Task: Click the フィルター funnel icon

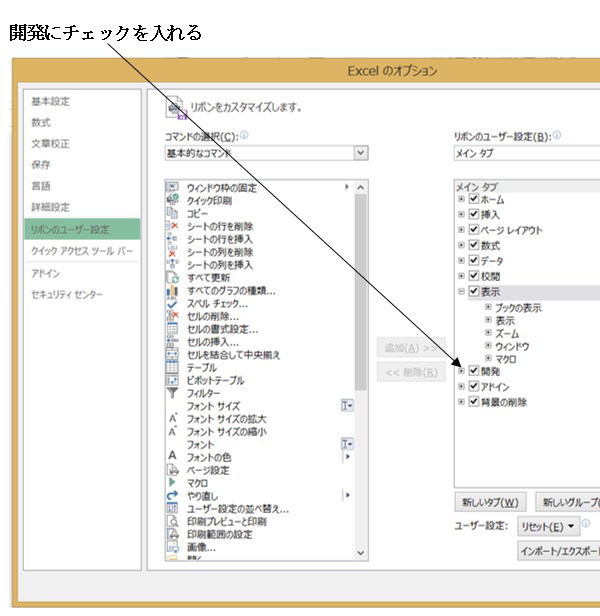Action: click(x=172, y=393)
